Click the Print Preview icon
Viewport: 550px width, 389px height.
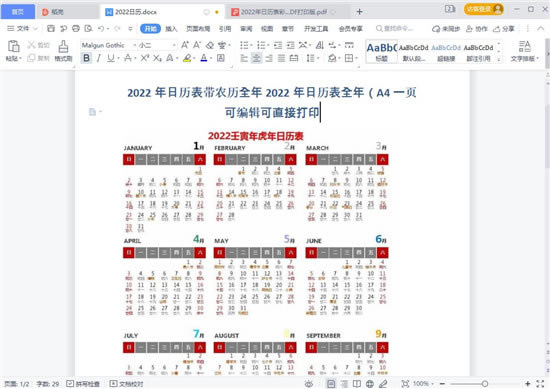pos(89,28)
